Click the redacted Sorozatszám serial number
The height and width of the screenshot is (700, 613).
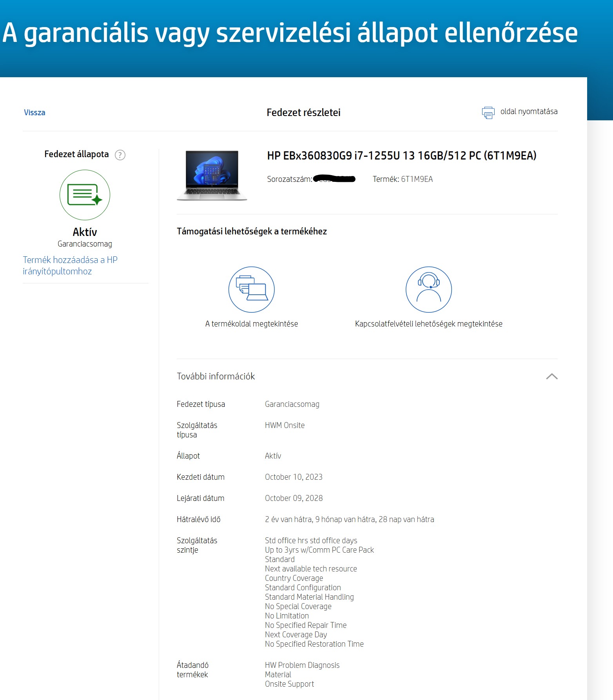coord(334,179)
